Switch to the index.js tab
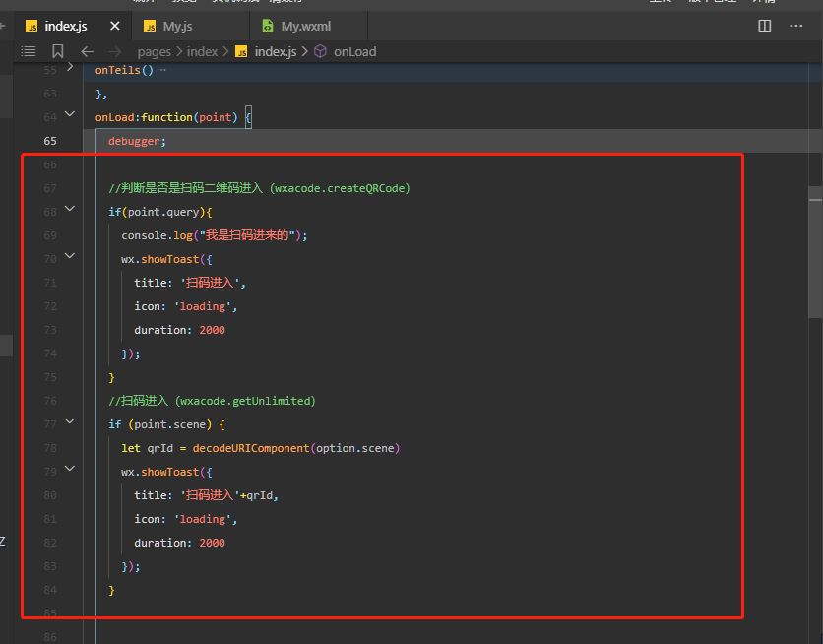 coord(66,26)
